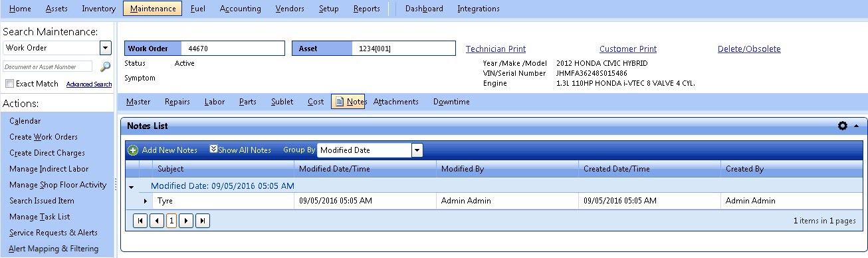This screenshot has height=258, width=868.
Task: Open the Work Order search type dropdown
Action: tap(105, 48)
